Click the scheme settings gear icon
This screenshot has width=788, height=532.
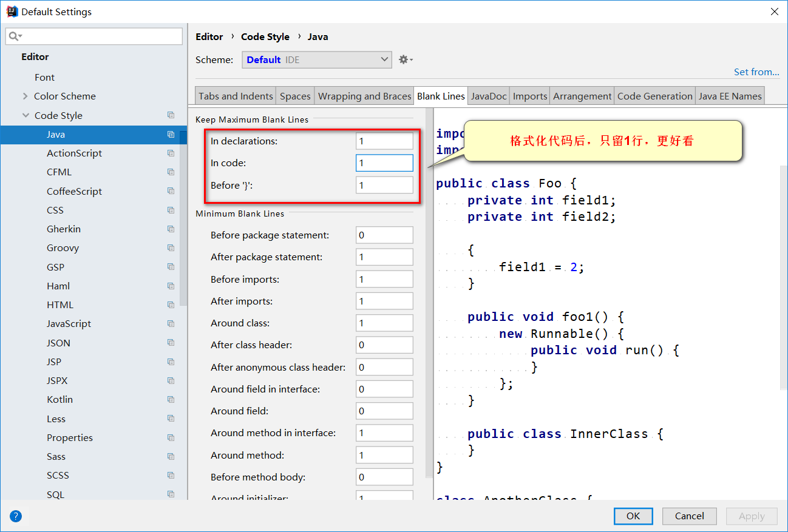click(405, 59)
